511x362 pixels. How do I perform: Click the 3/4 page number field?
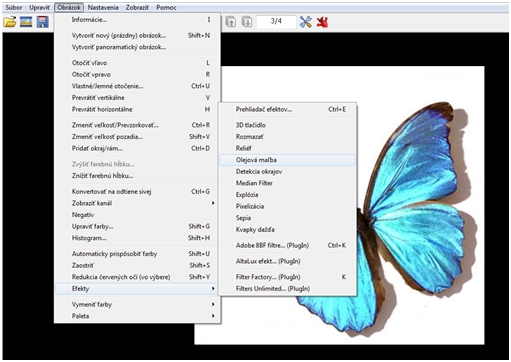click(276, 22)
